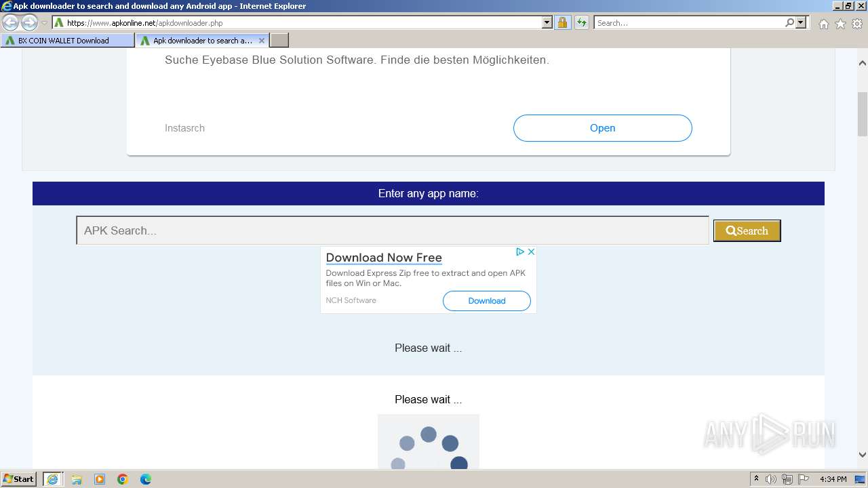
Task: Launch the media player icon in taskbar
Action: [100, 479]
